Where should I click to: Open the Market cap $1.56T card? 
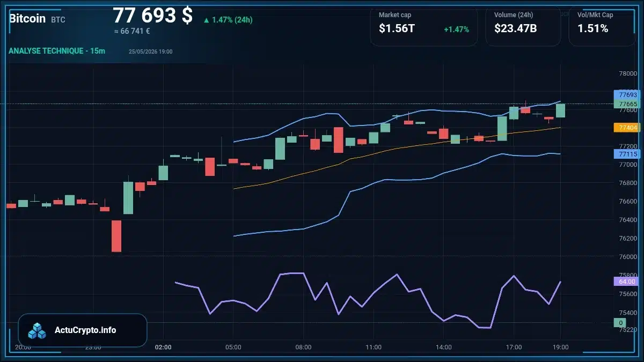pos(424,26)
